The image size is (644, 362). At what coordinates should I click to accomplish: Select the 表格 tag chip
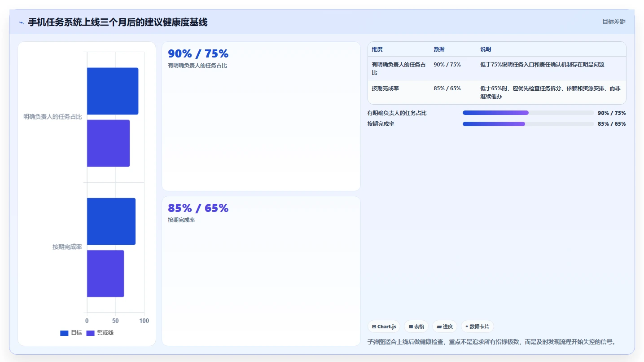[416, 327]
